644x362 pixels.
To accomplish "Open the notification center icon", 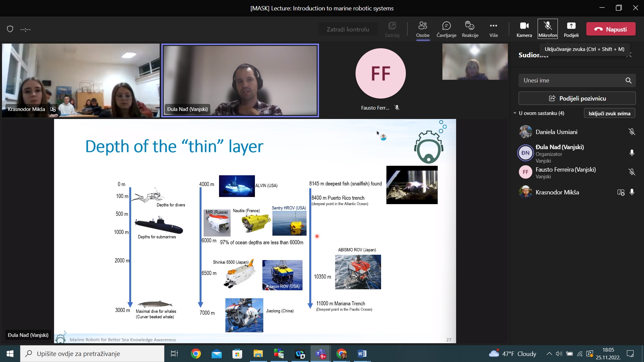I will click(630, 354).
